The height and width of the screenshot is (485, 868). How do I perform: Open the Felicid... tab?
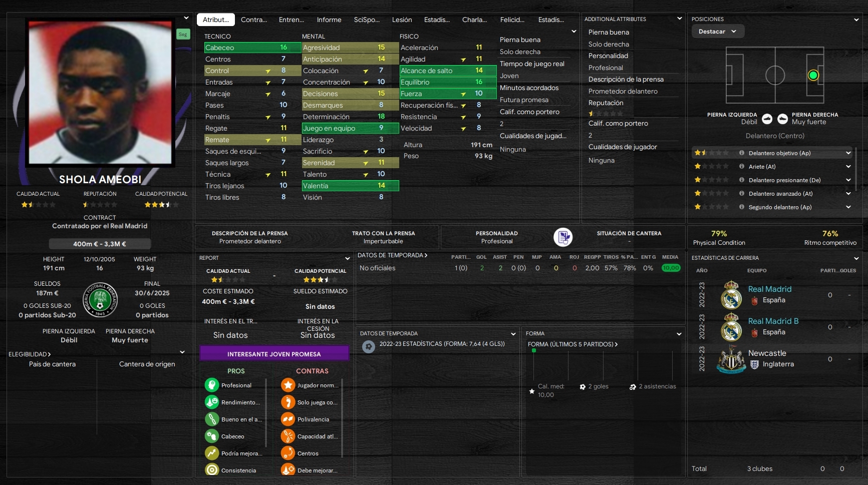click(512, 20)
